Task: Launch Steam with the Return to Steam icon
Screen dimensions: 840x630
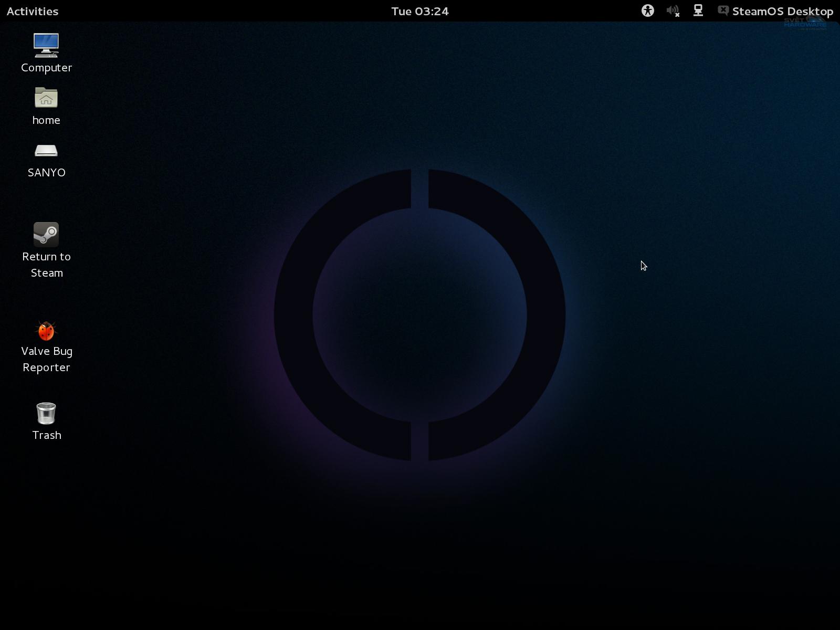Action: [46, 235]
